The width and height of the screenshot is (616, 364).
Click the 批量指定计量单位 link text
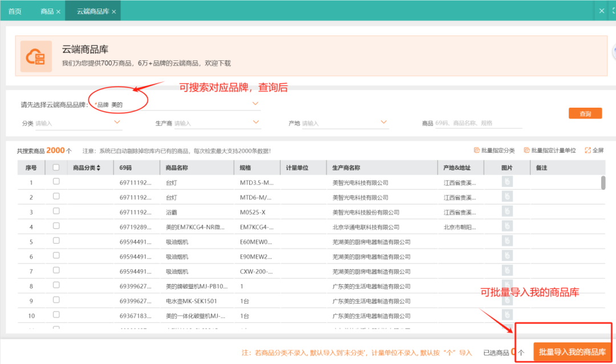(x=553, y=150)
